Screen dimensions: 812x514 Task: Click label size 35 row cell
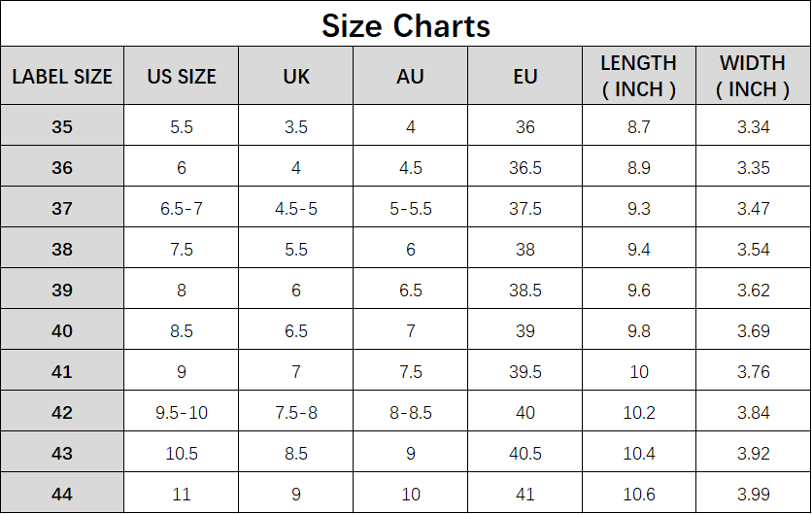pos(62,127)
